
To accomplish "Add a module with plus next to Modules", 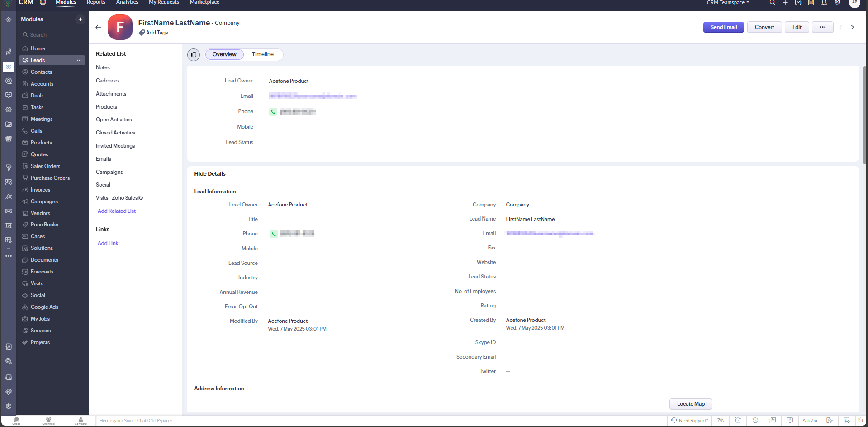I will 80,19.
